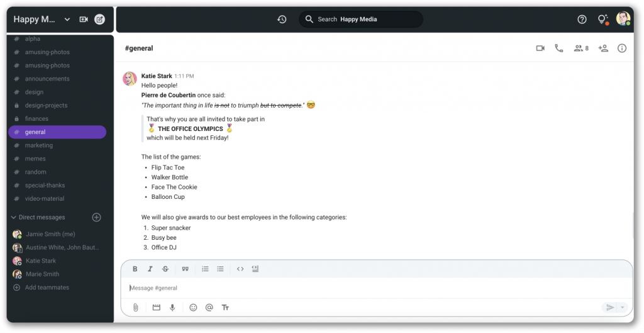This screenshot has width=644, height=333.
Task: Open send options arrow next to send
Action: [x=623, y=308]
